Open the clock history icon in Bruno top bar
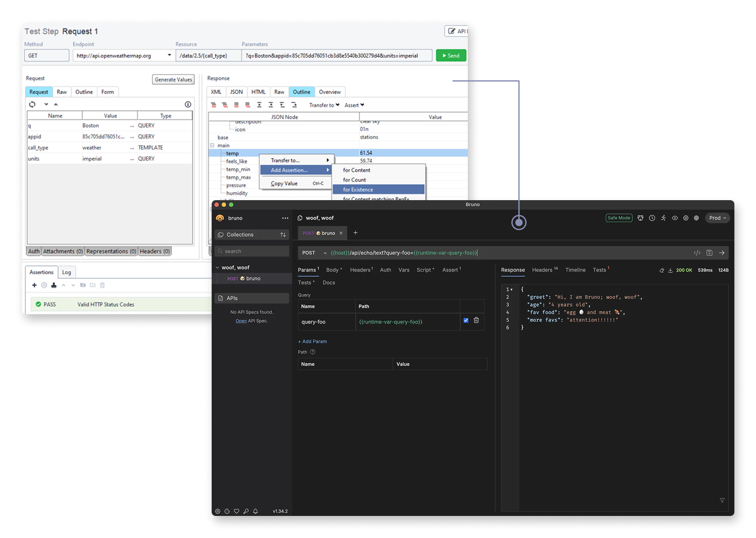 [x=652, y=218]
